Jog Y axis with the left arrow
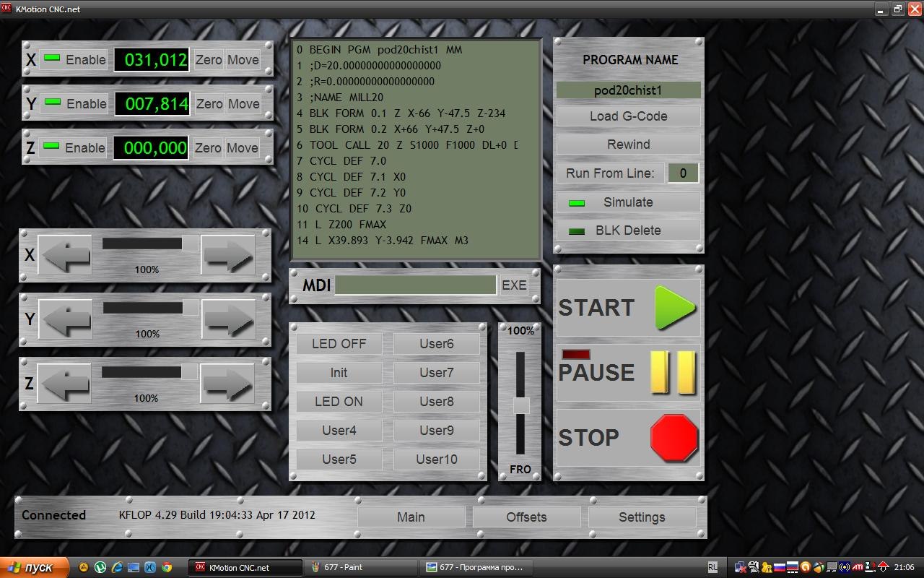The image size is (924, 578). pyautogui.click(x=66, y=319)
